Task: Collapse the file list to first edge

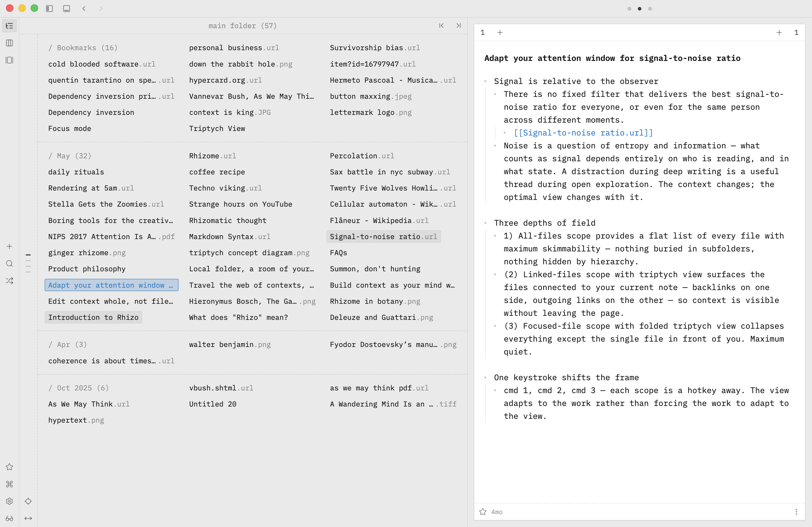Action: click(x=441, y=25)
